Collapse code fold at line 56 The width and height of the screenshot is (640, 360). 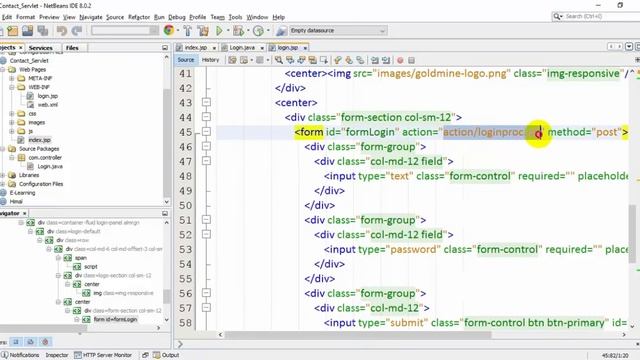(x=207, y=293)
